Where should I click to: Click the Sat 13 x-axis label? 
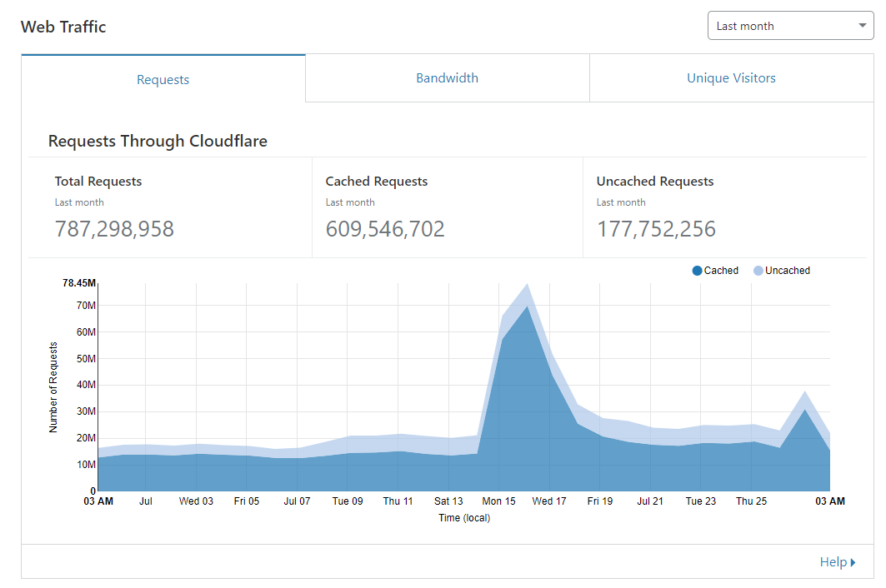(448, 501)
